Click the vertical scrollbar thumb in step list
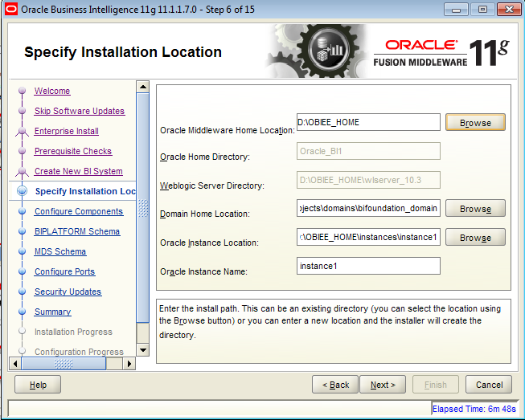This screenshot has height=420, width=525. coord(143,208)
